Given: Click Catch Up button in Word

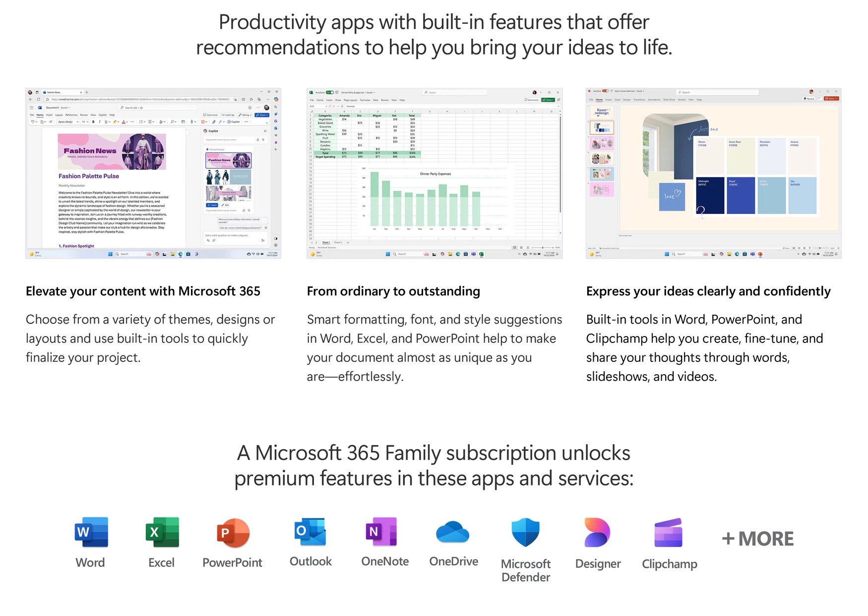Looking at the screenshot, I should coord(228,115).
